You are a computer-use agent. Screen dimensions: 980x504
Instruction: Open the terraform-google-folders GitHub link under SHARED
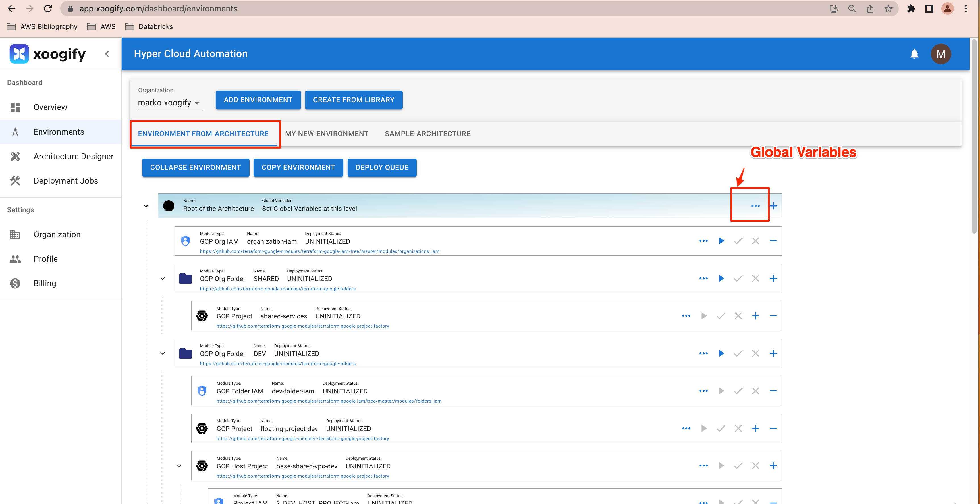tap(277, 289)
